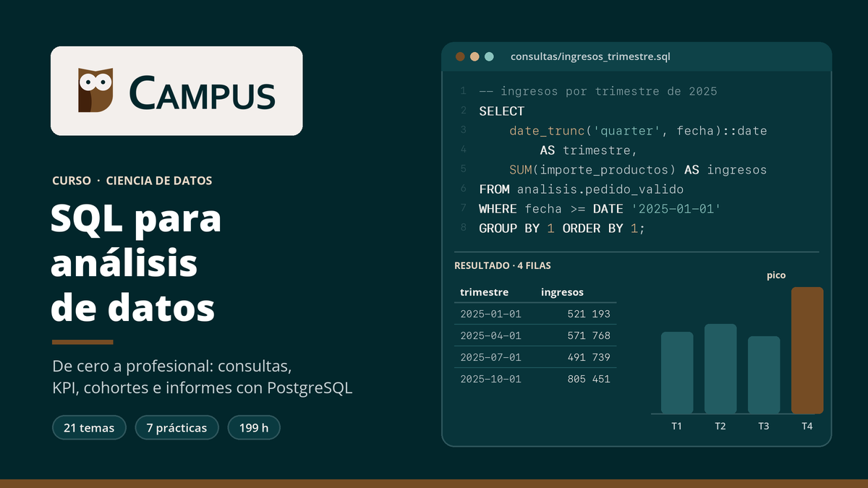The height and width of the screenshot is (488, 868).
Task: Click the "FROM analisis.pedido_valido" line
Action: [581, 189]
